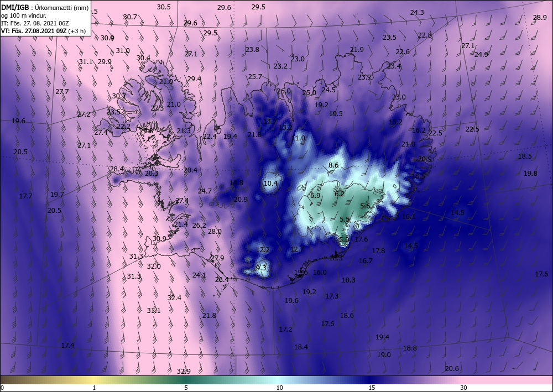Click the map value 22.2
This screenshot has height=392, width=553.
click(123, 127)
